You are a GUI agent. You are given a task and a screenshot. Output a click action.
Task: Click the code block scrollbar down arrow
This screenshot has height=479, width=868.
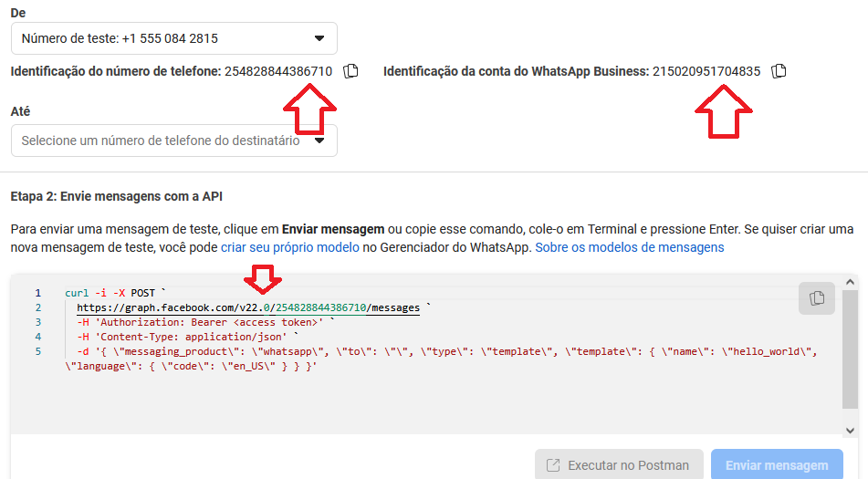pos(851,429)
